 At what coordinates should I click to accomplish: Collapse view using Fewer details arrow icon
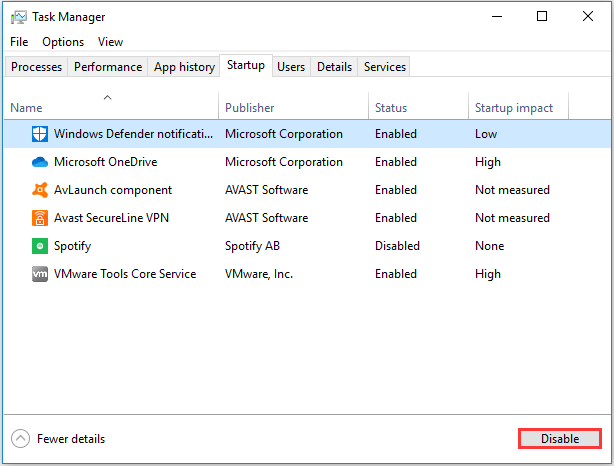coord(20,439)
